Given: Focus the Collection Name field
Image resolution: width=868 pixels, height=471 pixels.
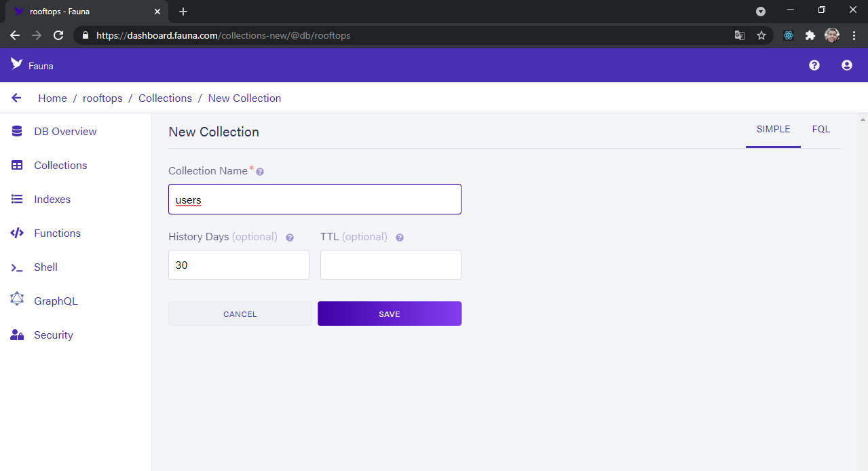Looking at the screenshot, I should [x=315, y=200].
